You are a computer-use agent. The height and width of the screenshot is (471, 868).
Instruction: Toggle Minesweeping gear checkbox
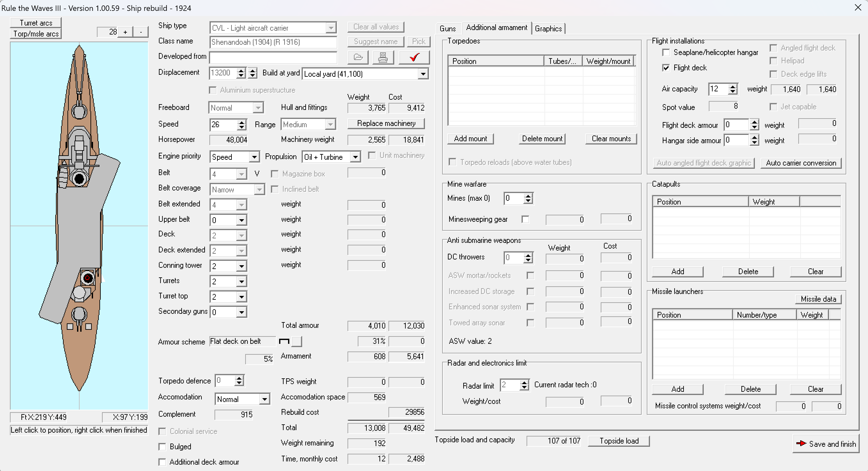click(x=525, y=220)
